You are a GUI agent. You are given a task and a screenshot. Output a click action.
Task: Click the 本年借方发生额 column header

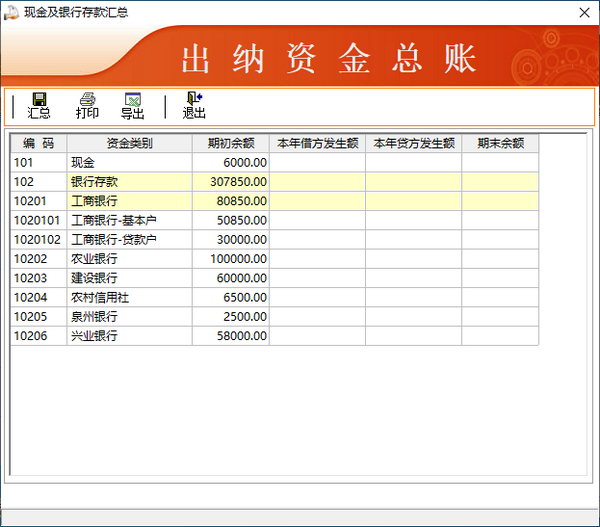pyautogui.click(x=317, y=143)
